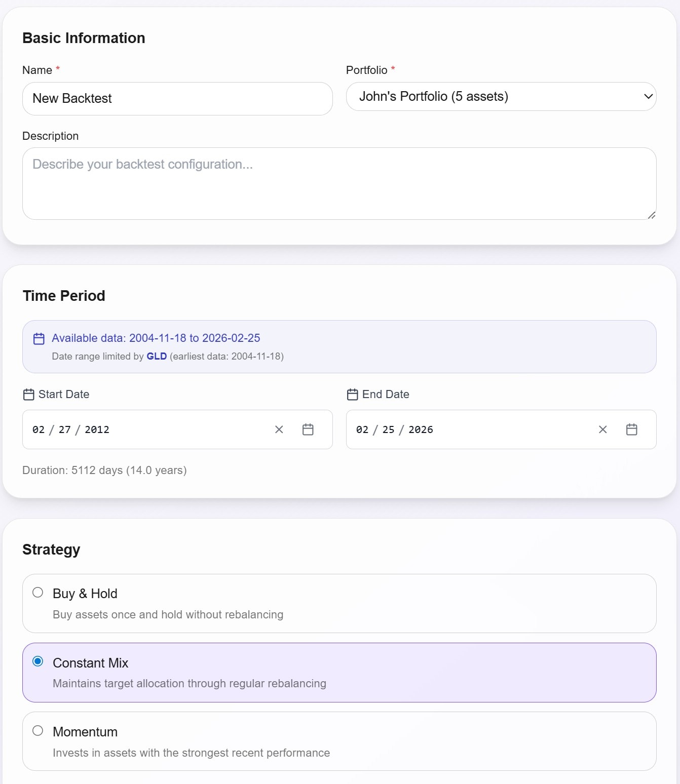Select the Buy & Hold strategy radio
The image size is (680, 784).
coord(38,593)
